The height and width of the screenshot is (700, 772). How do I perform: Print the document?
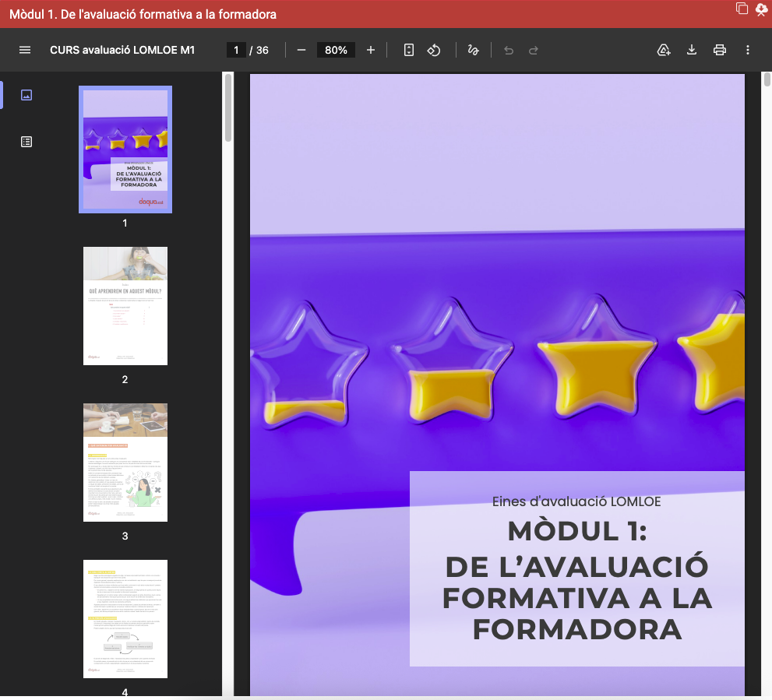coord(720,50)
